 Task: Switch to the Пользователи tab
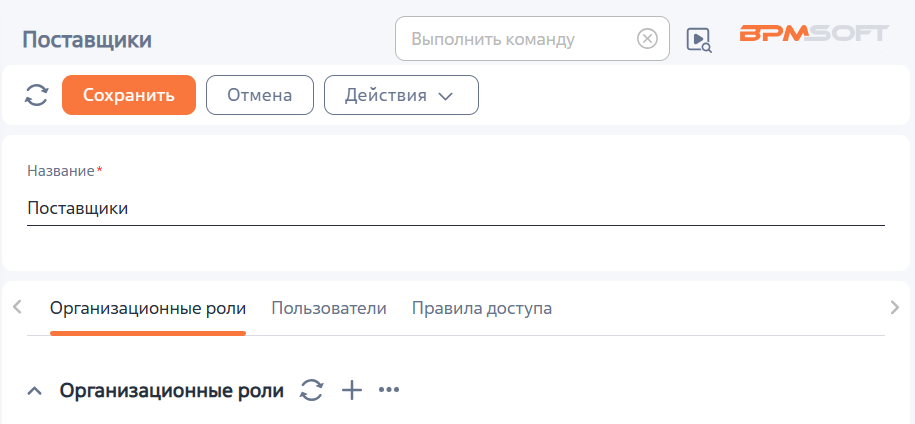(329, 309)
